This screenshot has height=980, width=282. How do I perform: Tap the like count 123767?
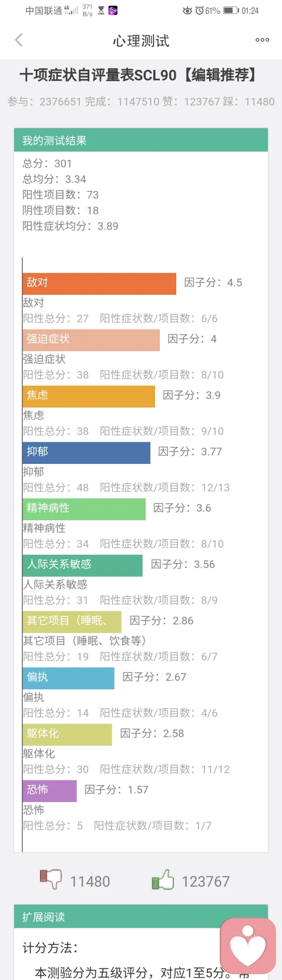coord(206,881)
